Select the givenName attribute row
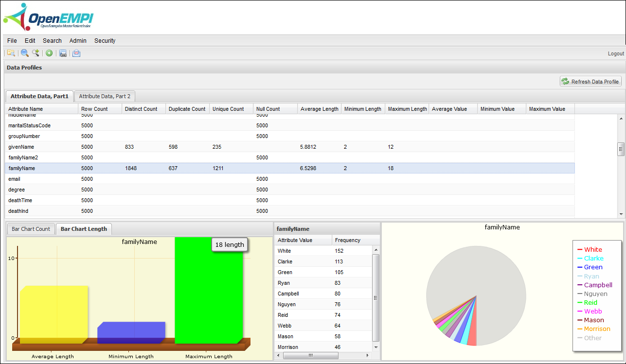Image resolution: width=626 pixels, height=364 pixels. (x=290, y=147)
